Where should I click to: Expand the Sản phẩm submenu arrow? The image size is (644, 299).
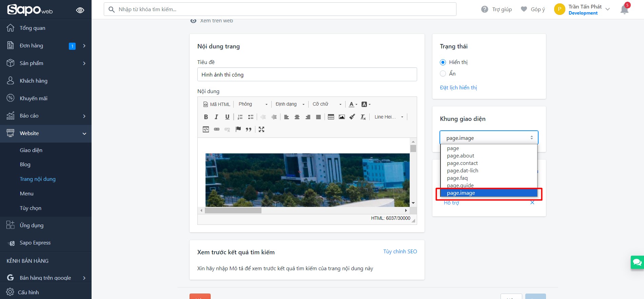click(84, 63)
